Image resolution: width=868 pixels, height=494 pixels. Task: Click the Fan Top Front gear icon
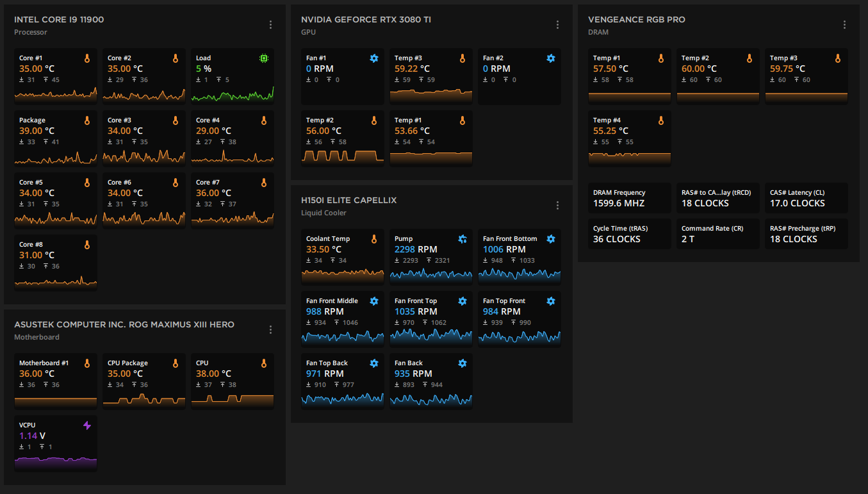(551, 301)
